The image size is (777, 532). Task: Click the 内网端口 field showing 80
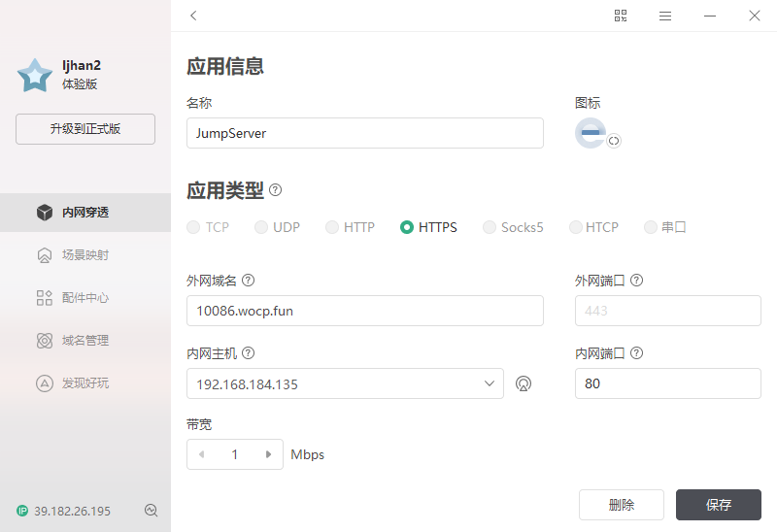[x=668, y=383]
